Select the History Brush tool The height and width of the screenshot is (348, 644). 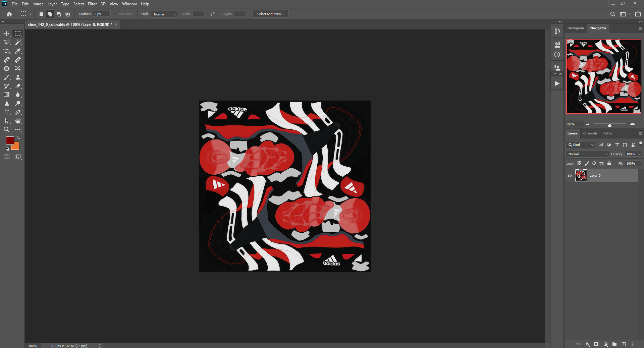[7, 86]
